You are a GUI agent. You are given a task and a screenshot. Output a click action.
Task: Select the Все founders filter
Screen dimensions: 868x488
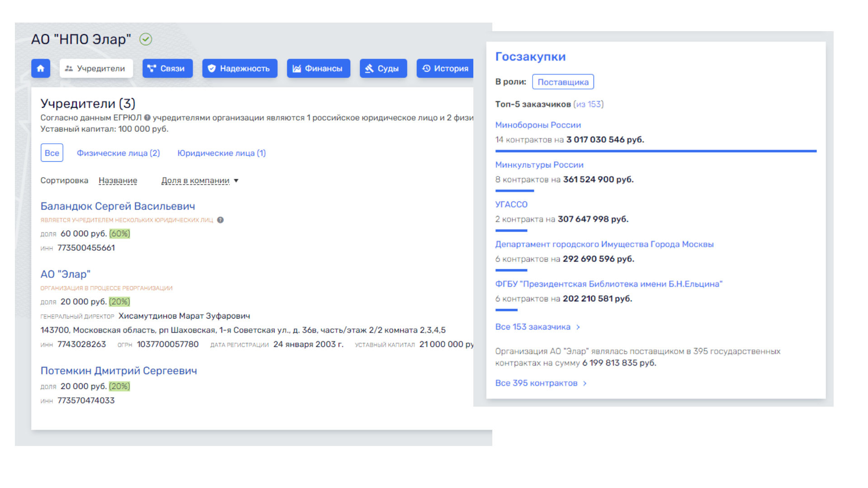click(52, 153)
